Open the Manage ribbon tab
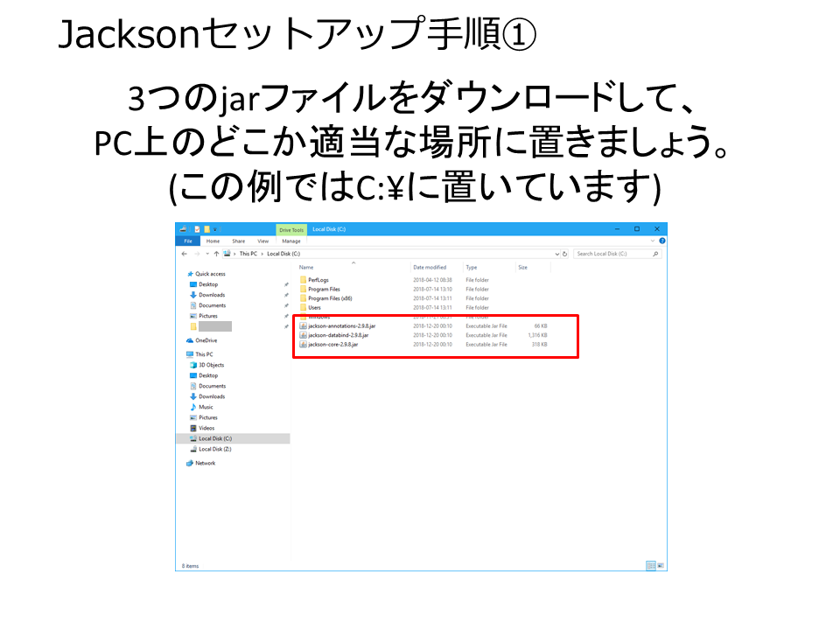Screen dimensions: 840x630 pyautogui.click(x=291, y=241)
